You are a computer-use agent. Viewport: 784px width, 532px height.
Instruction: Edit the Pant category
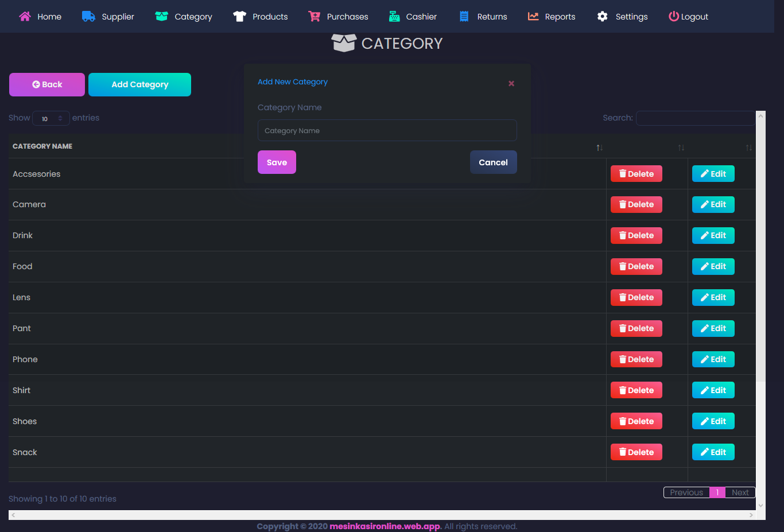(713, 328)
